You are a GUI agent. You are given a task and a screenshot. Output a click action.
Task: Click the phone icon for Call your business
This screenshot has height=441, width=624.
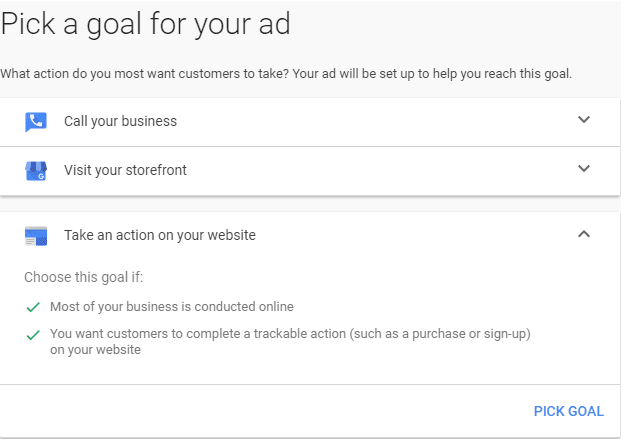(36, 122)
